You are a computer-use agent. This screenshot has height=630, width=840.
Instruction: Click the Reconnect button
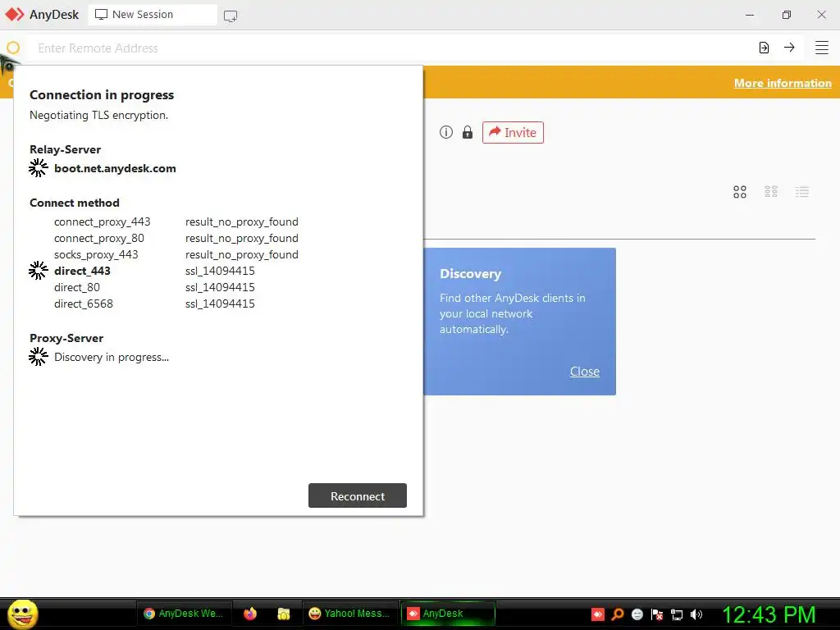(358, 495)
